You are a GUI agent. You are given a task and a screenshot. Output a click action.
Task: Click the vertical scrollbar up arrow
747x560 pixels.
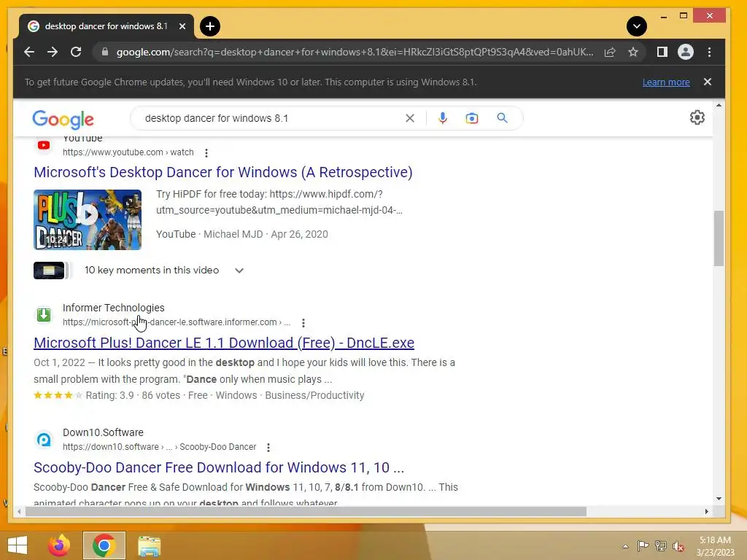(719, 105)
